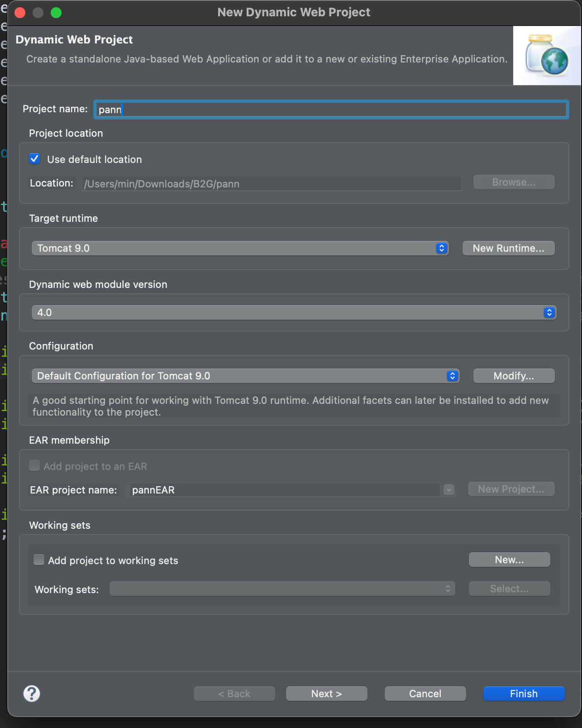This screenshot has height=728, width=582.
Task: Close the dialog with the red button
Action: (x=20, y=13)
